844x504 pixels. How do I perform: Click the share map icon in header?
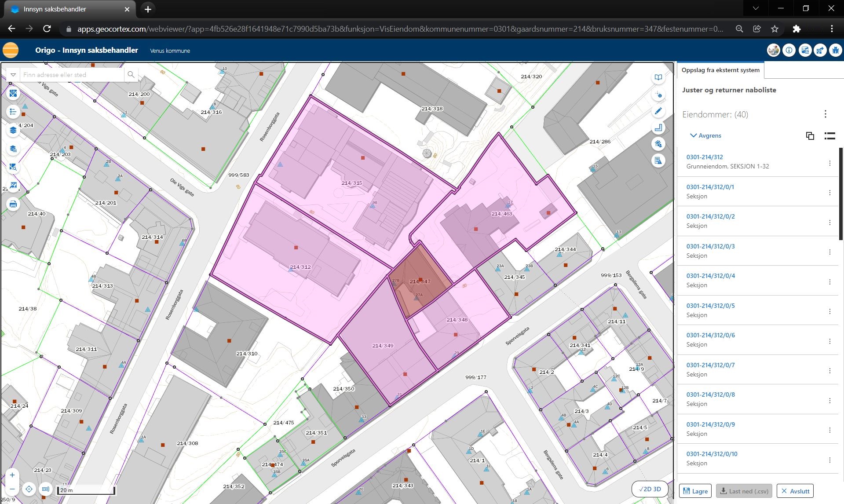[820, 50]
